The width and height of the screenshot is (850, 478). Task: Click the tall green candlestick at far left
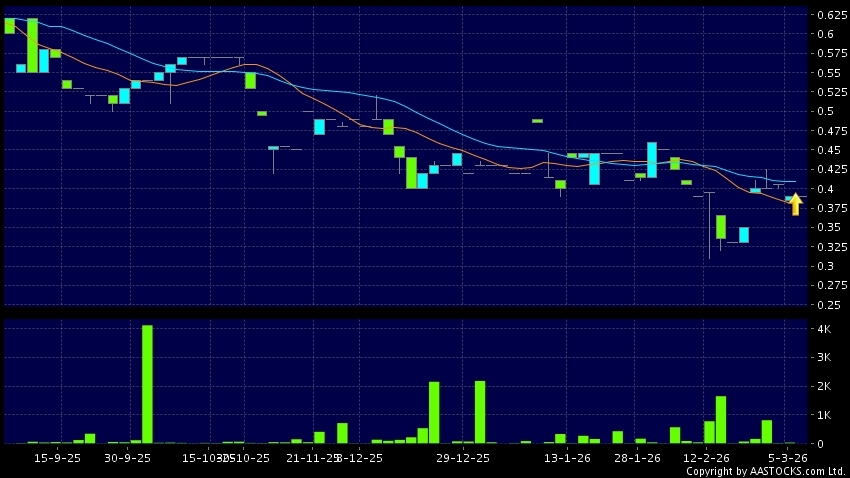click(32, 45)
